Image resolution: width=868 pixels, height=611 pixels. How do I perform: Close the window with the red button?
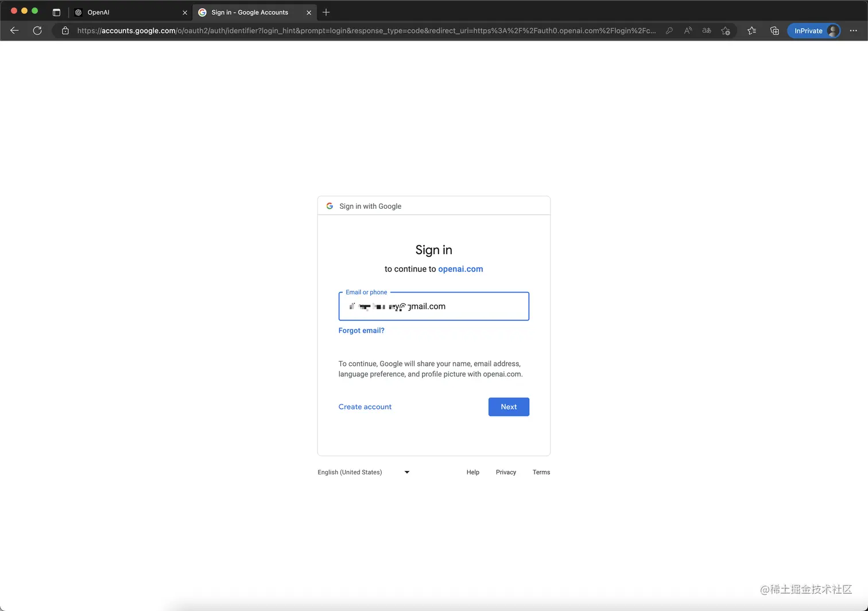tap(14, 11)
